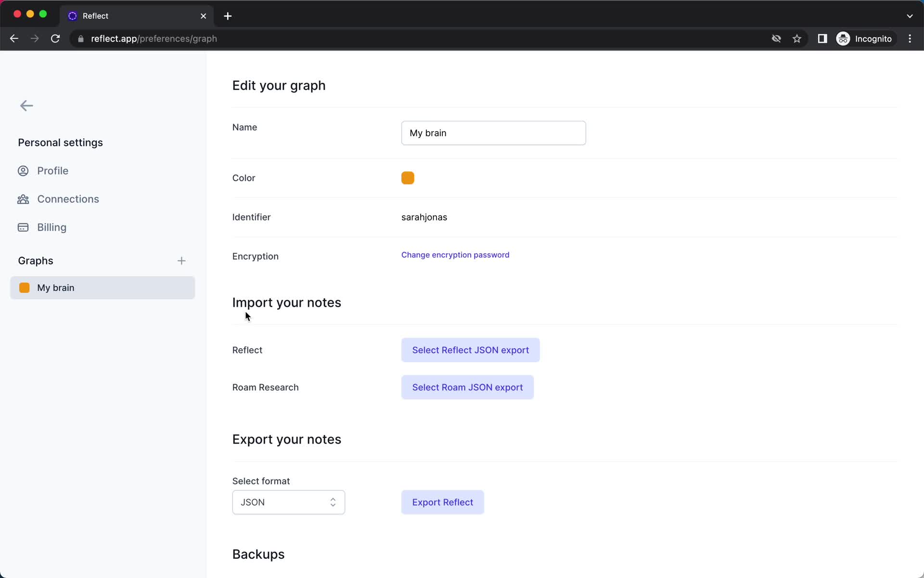Click the Billing icon in sidebar
This screenshot has height=578, width=924.
(24, 227)
